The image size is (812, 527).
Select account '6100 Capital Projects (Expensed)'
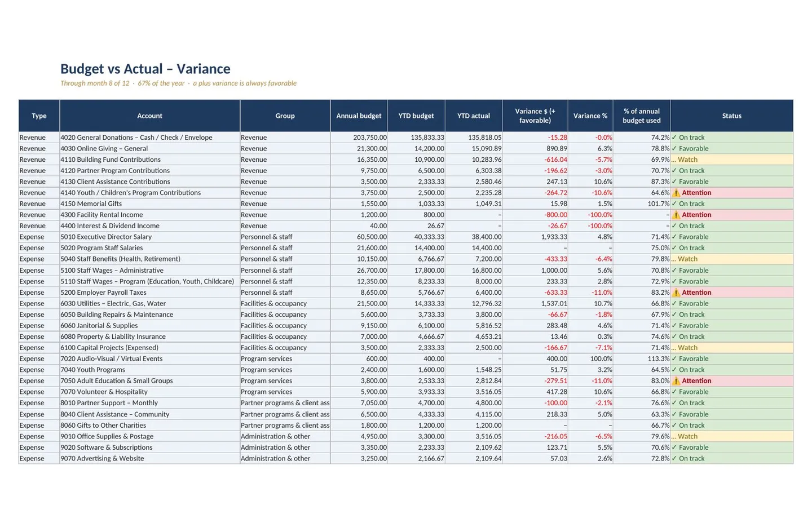click(x=149, y=348)
